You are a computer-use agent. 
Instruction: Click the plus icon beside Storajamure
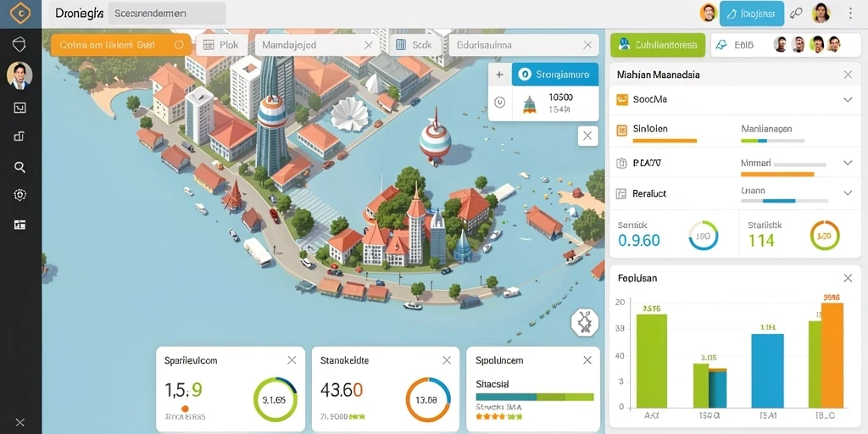coord(499,75)
